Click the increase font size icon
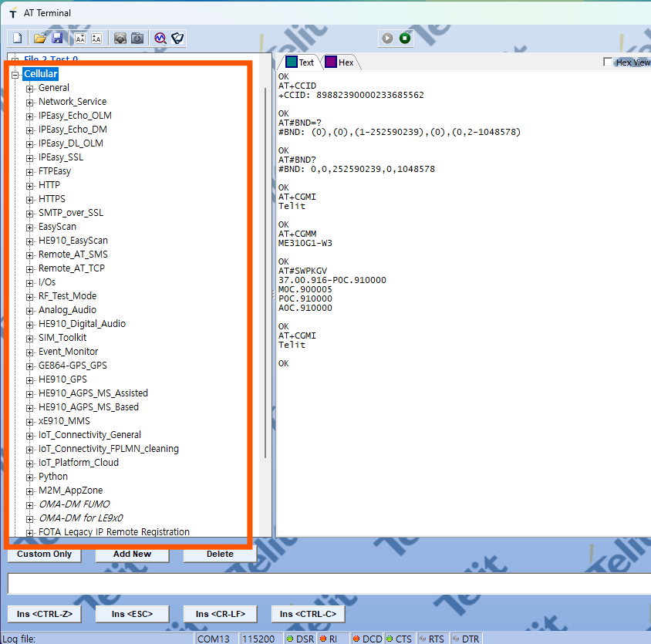 coord(96,39)
